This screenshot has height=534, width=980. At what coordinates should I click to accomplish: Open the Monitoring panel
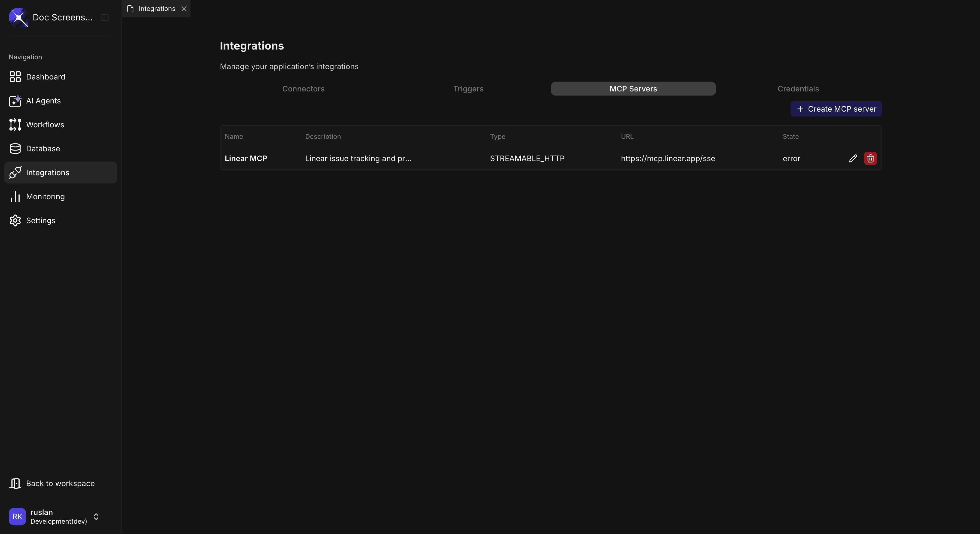pyautogui.click(x=45, y=196)
